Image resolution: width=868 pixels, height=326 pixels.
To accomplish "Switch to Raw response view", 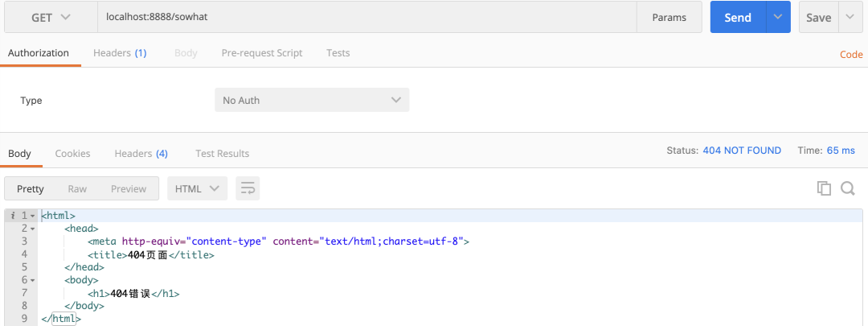I will (77, 188).
